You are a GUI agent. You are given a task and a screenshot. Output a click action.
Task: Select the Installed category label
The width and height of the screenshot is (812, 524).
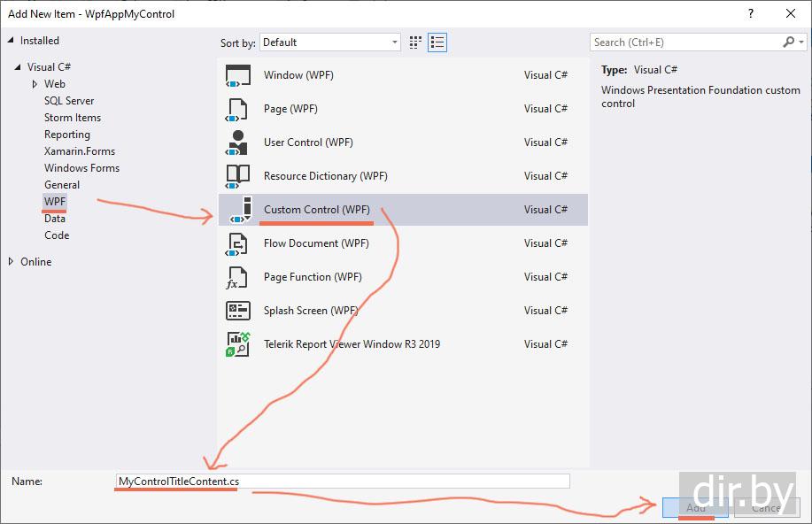pos(40,41)
